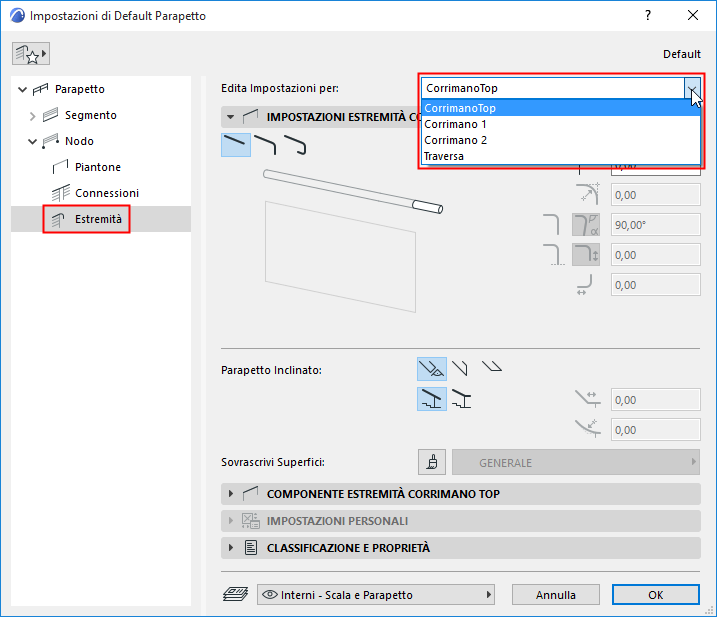Click the ending angle constraint icon
Screen dimensions: 717x617
586,225
